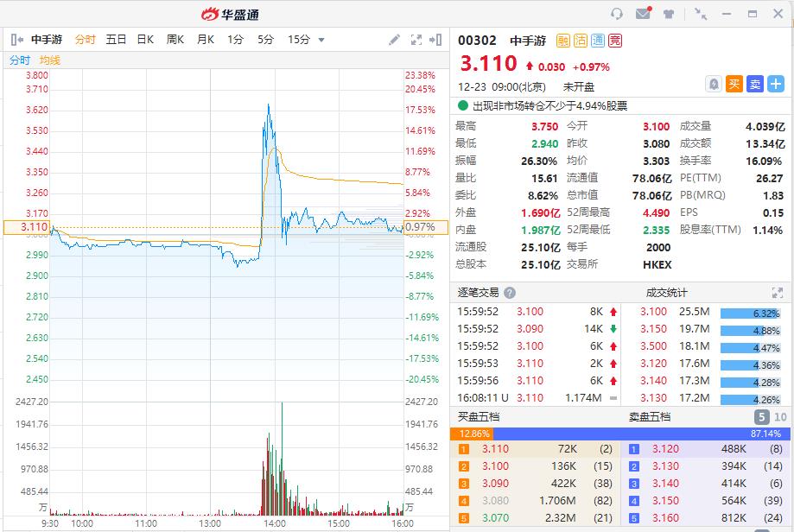Switch to the 5分 chart tab

265,40
